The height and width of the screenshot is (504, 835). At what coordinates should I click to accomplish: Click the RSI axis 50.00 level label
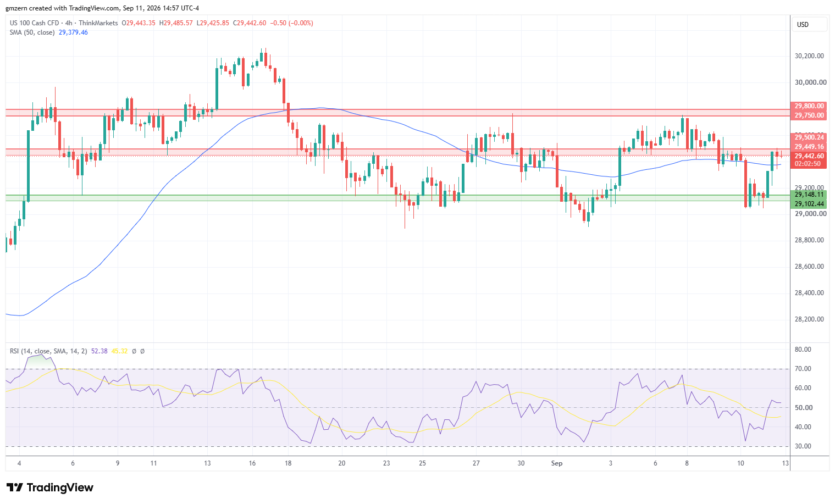803,408
